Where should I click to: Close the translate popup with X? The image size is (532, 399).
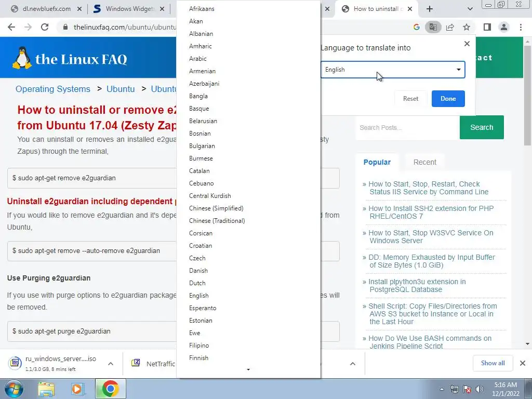[467, 44]
